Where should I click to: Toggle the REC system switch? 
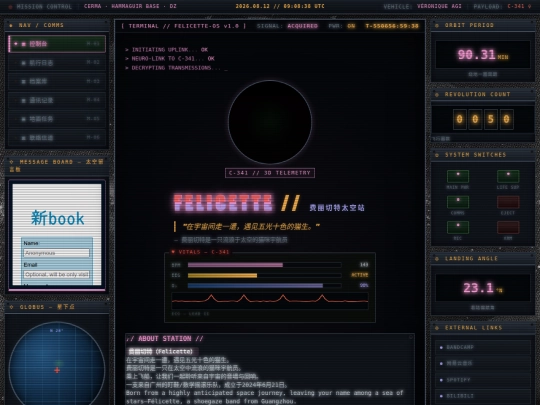coord(458,227)
